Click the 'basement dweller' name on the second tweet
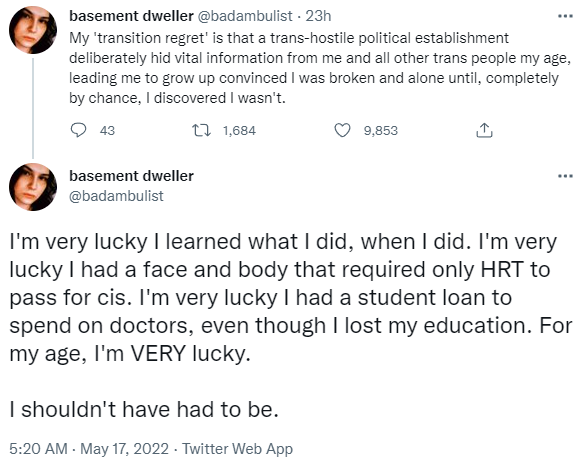Image resolution: width=587 pixels, height=473 pixels. [131, 176]
